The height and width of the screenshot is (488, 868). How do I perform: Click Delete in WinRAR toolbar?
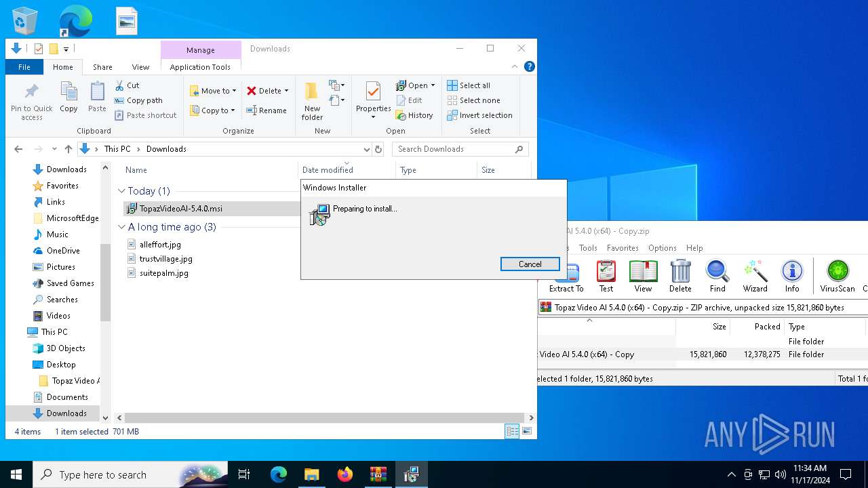(x=680, y=276)
